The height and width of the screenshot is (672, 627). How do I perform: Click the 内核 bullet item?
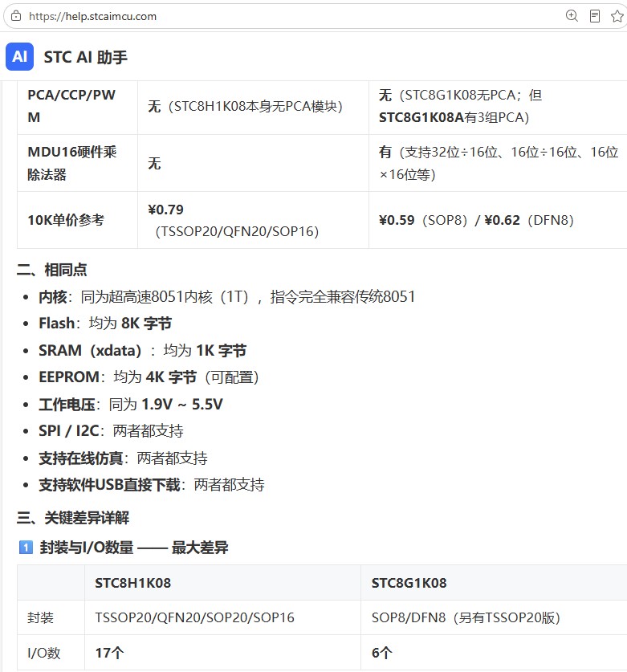click(226, 296)
